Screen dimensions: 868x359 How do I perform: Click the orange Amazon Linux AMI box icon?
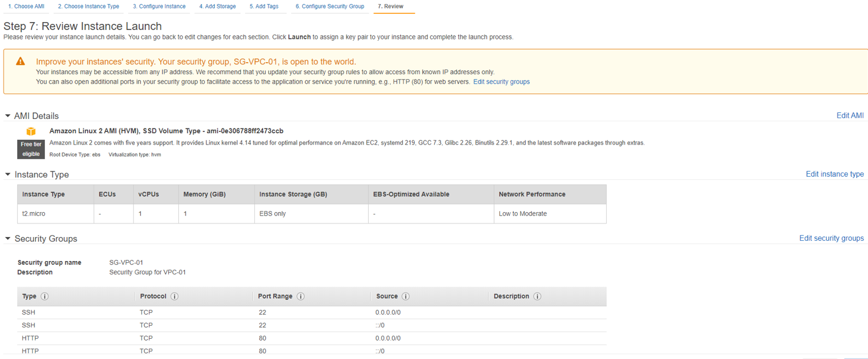tap(31, 131)
